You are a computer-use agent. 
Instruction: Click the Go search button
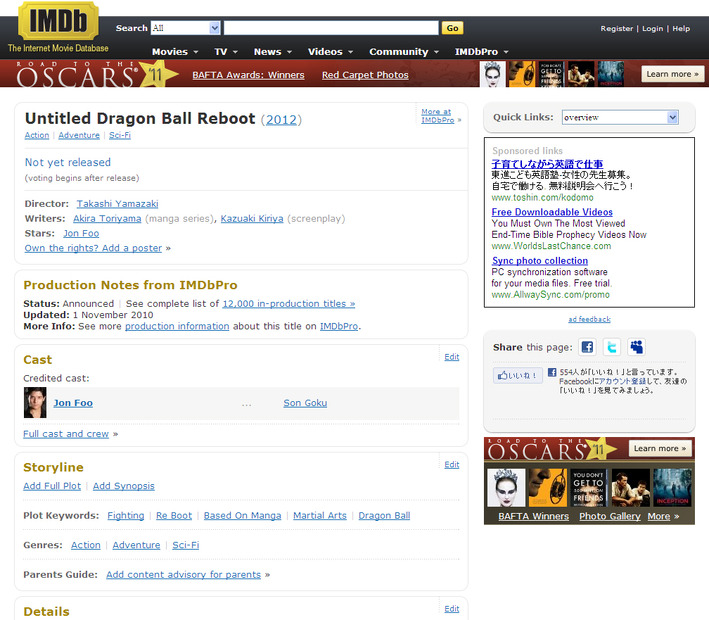(x=452, y=28)
